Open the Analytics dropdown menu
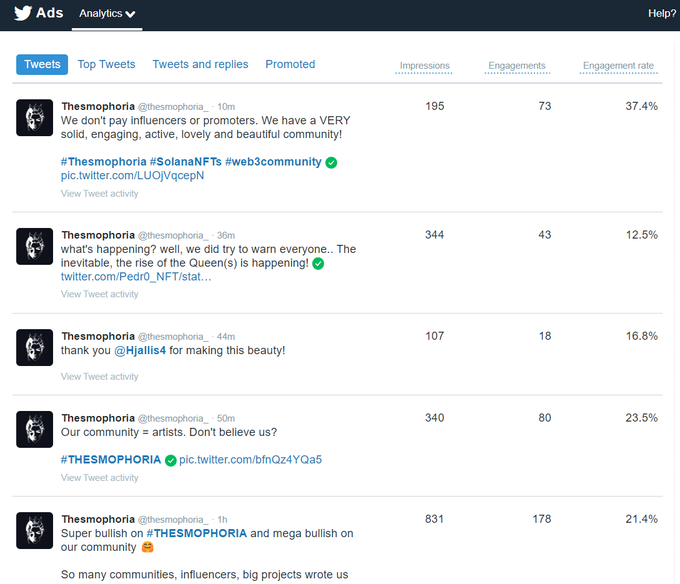 point(107,13)
